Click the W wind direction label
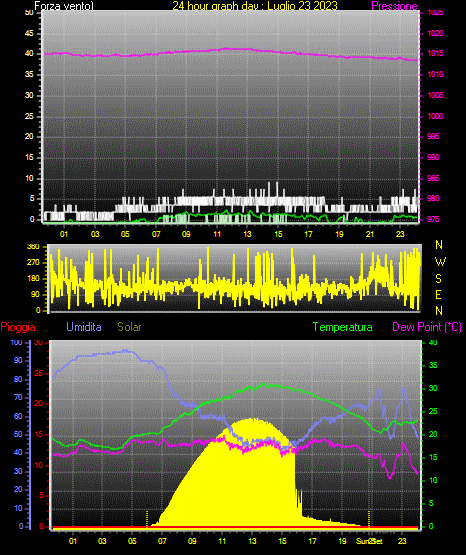The height and width of the screenshot is (555, 466). [440, 262]
